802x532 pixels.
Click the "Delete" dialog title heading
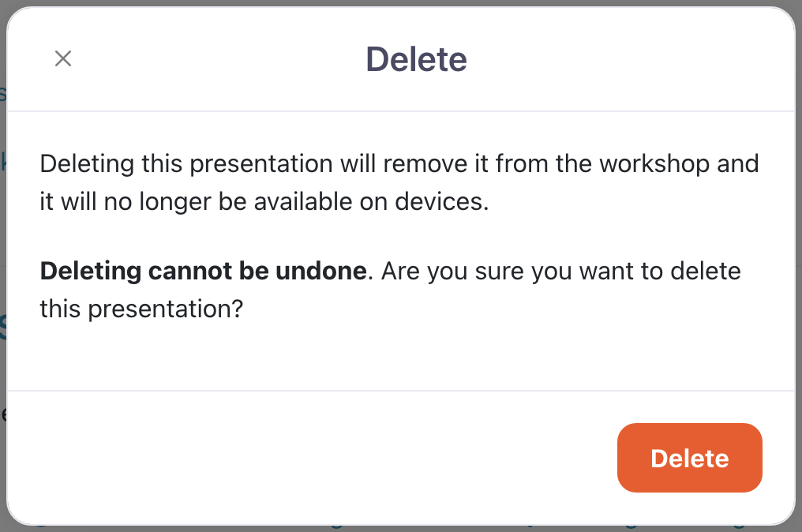pyautogui.click(x=416, y=60)
